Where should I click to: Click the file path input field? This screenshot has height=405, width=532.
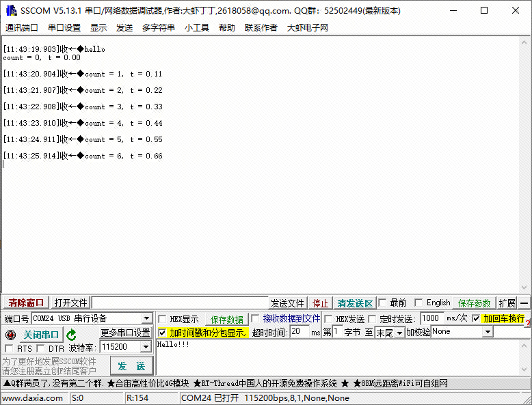coord(180,303)
